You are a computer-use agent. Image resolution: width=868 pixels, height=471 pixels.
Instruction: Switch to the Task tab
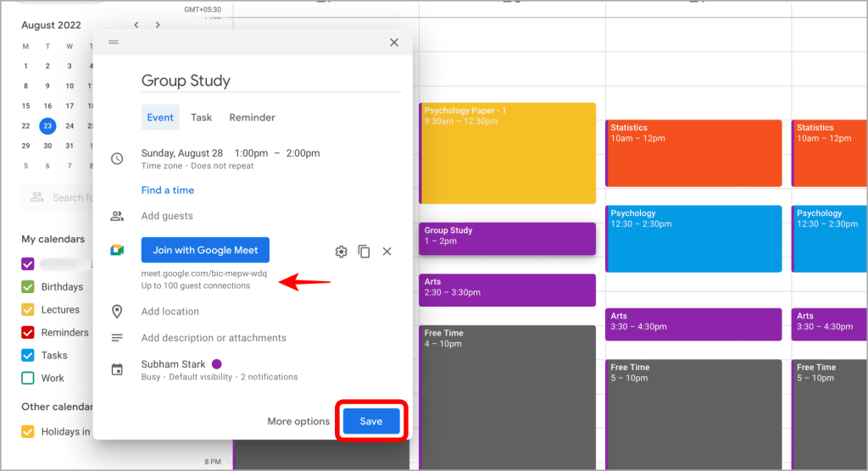(202, 118)
